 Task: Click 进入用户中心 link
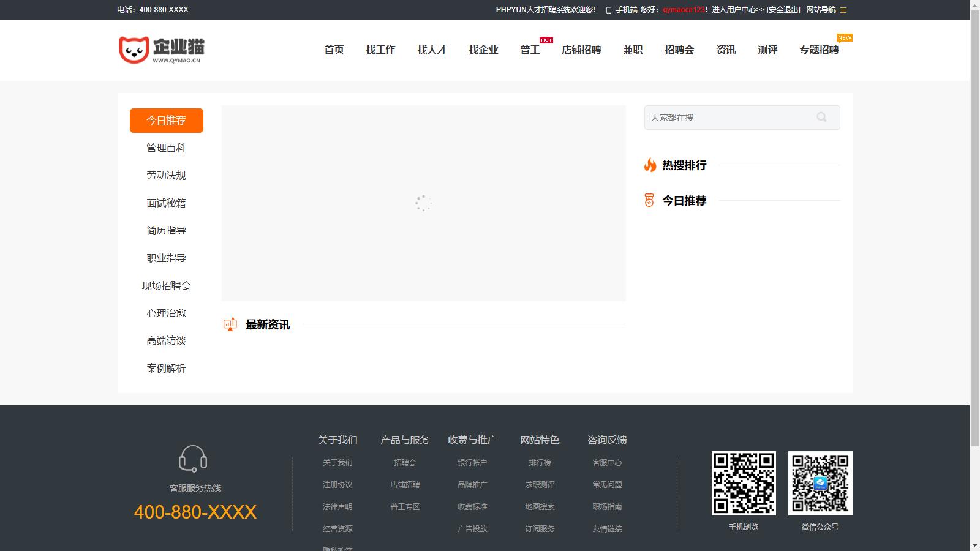point(737,10)
